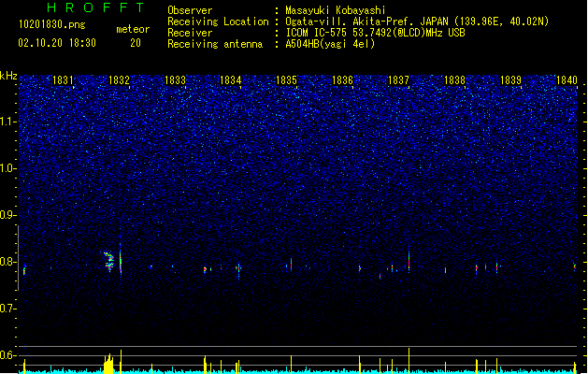
Task: Click the HROFFT title text
Action: coord(96,7)
